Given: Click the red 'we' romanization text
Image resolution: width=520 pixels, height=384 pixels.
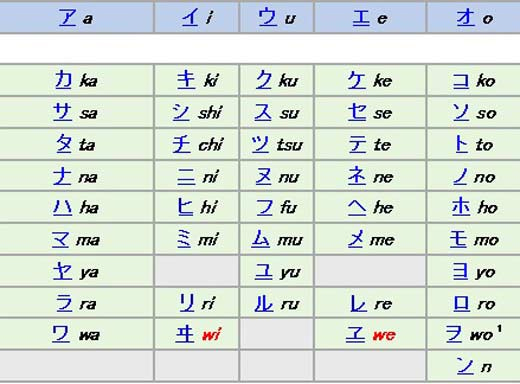Looking at the screenshot, I should 384,335.
